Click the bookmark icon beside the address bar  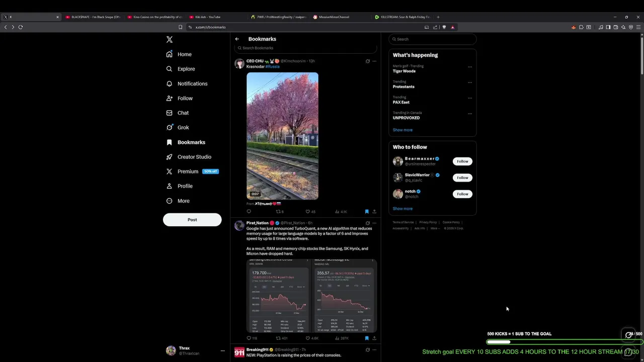click(180, 27)
